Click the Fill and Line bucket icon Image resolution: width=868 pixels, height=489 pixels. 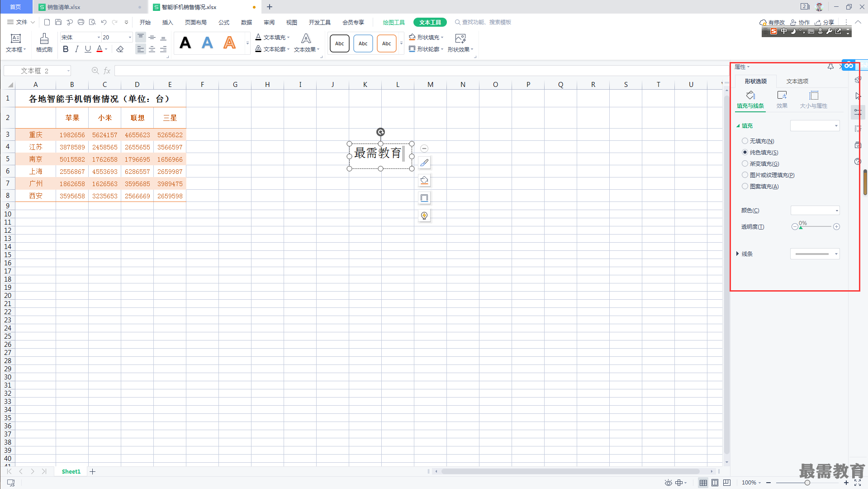tap(750, 100)
